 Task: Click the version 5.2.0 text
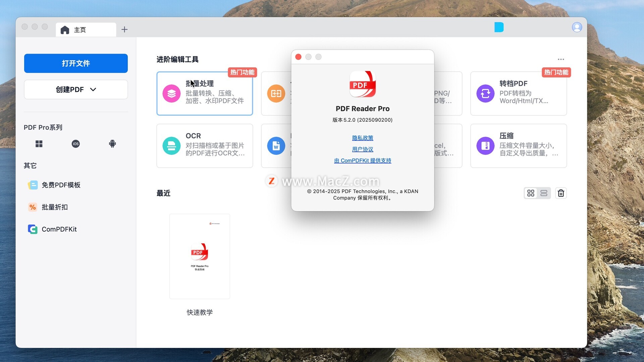point(362,120)
